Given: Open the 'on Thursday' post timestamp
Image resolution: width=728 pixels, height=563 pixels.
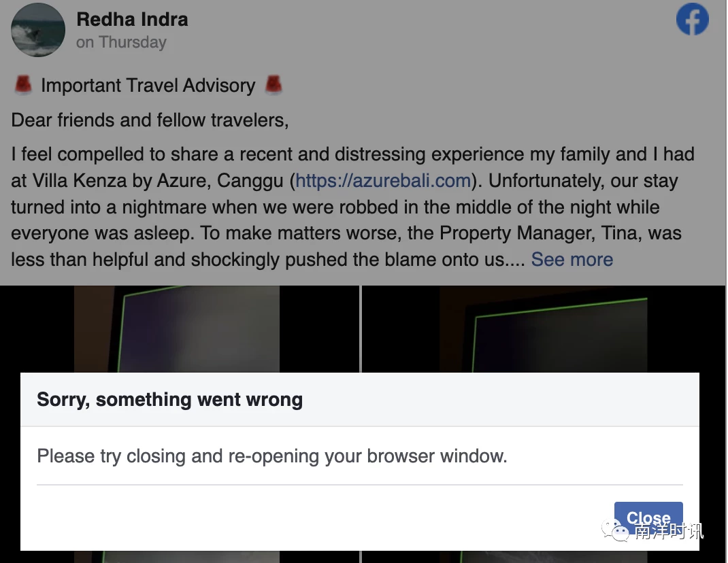Looking at the screenshot, I should [x=121, y=42].
